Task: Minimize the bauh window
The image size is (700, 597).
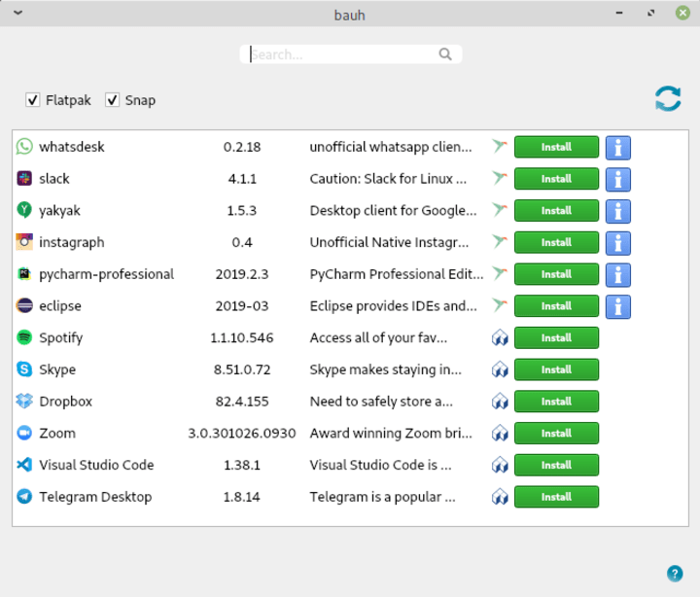Action: pyautogui.click(x=618, y=13)
